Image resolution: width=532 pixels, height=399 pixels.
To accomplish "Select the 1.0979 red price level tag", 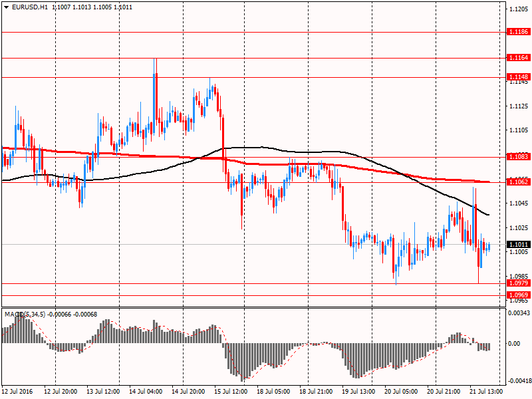I will click(x=518, y=283).
